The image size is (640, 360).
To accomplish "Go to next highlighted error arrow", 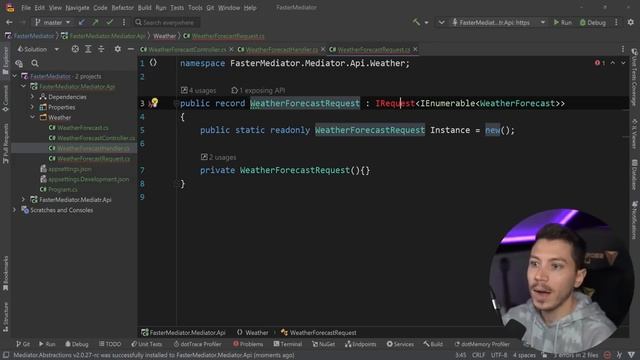I will 623,63.
